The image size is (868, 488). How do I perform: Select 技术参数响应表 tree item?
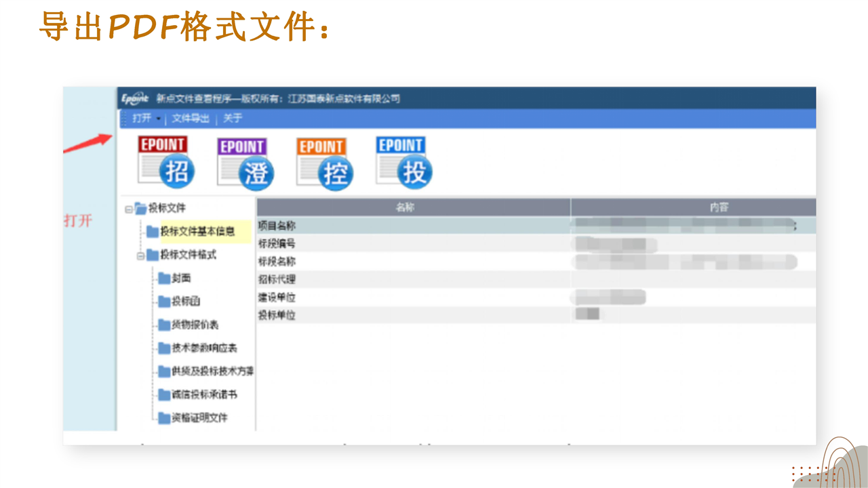[204, 348]
